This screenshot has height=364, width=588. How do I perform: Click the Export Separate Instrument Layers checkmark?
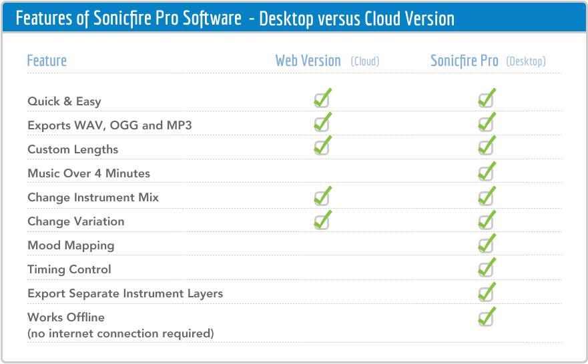tap(487, 292)
